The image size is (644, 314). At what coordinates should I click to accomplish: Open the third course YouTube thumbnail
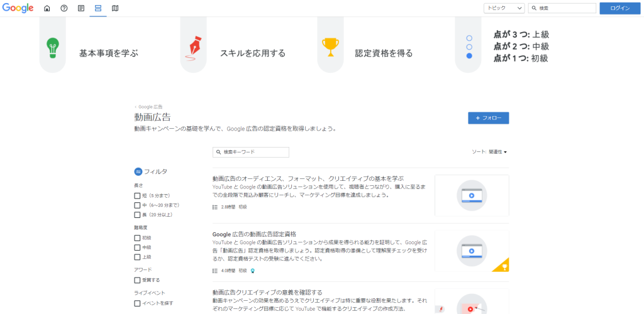coord(472,301)
